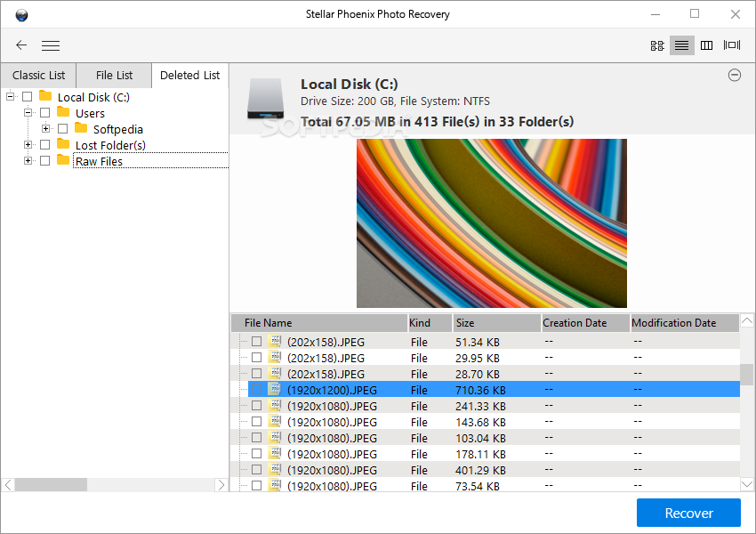756x534 pixels.
Task: Check the Softpedia folder checkbox
Action: click(x=62, y=129)
